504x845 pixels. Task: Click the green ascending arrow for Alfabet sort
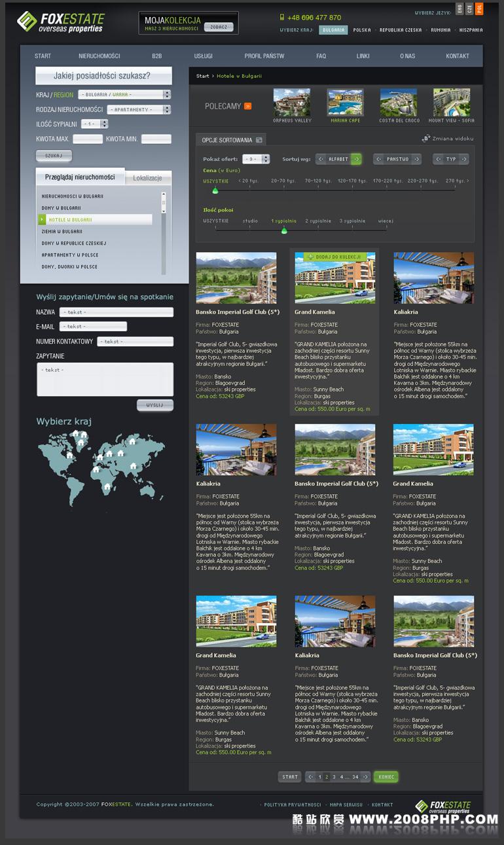[356, 159]
